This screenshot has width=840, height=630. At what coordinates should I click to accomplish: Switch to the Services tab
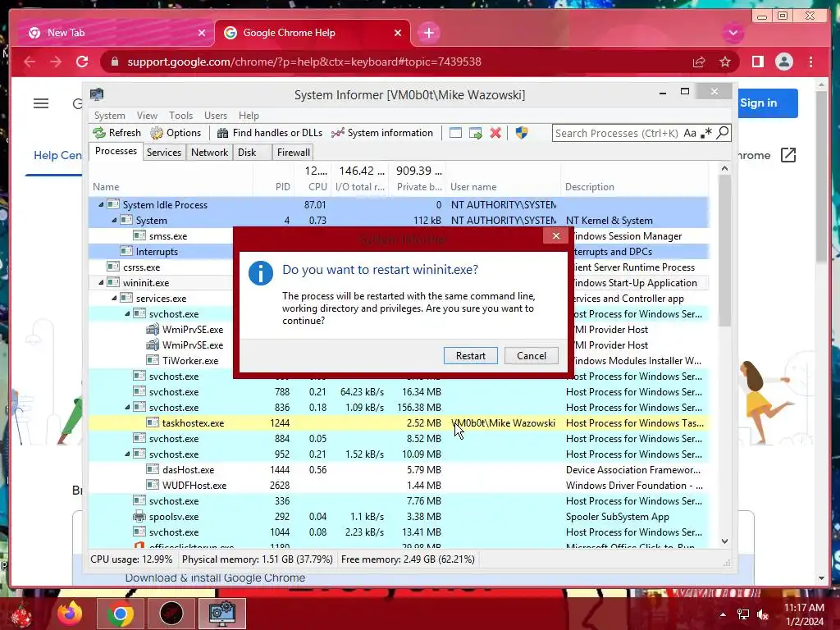tap(164, 152)
